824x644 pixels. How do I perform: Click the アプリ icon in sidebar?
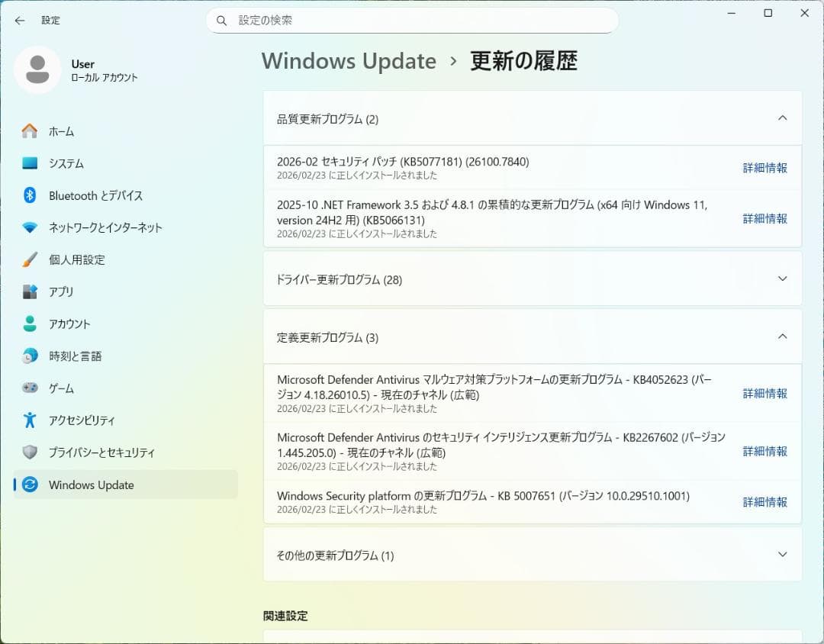pos(30,291)
